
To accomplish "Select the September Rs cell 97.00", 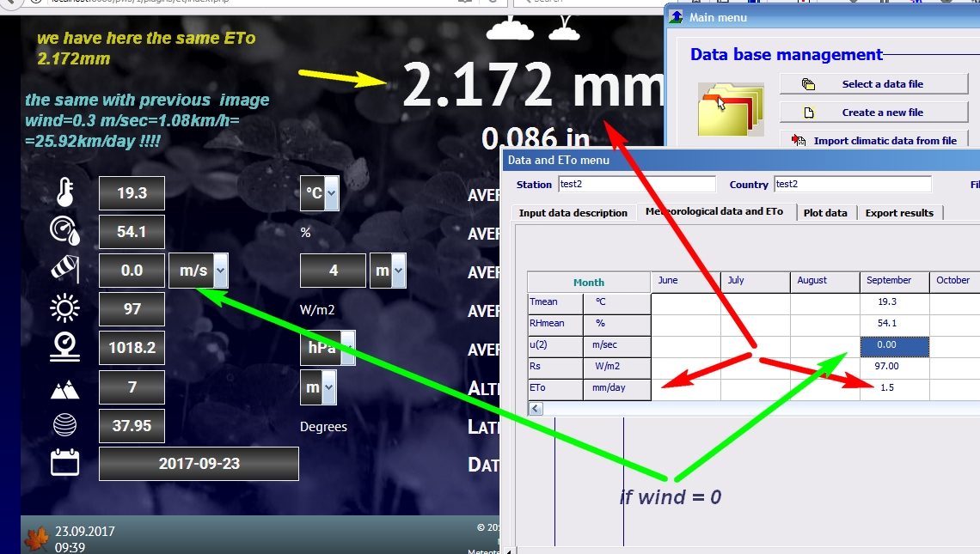I will click(894, 367).
